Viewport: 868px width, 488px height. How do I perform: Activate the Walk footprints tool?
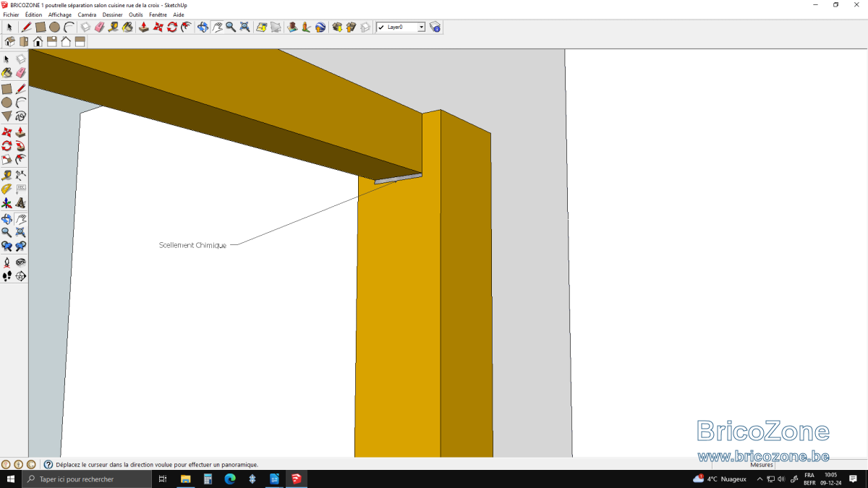(x=7, y=276)
